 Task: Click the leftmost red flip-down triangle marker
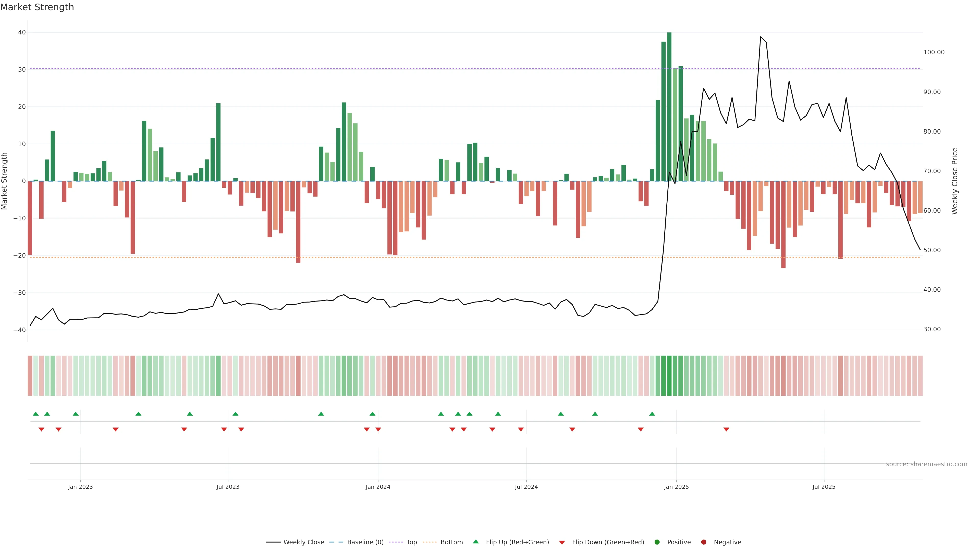pyautogui.click(x=41, y=429)
